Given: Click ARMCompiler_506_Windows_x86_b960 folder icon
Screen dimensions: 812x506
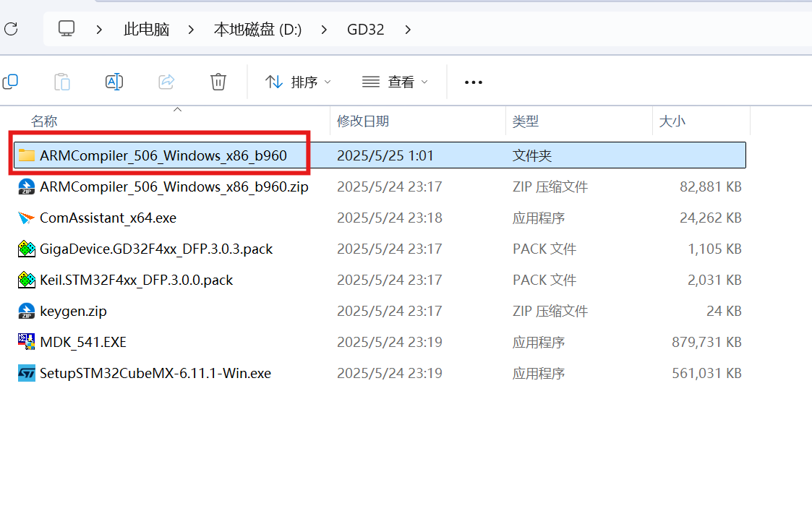Looking at the screenshot, I should pyautogui.click(x=27, y=155).
